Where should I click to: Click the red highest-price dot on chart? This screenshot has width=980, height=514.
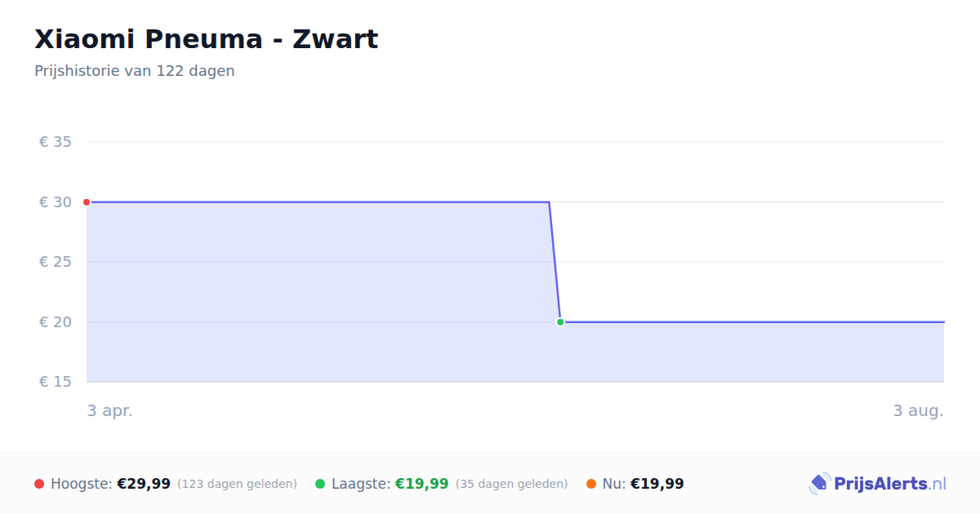coord(87,202)
